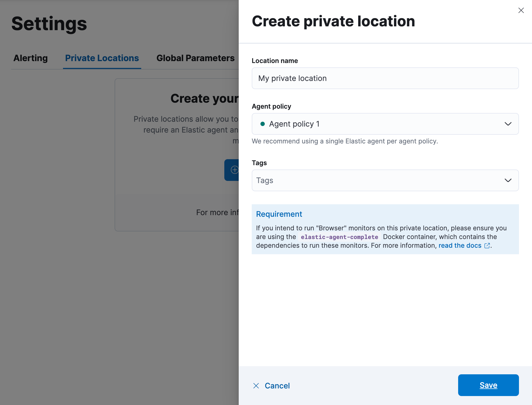Select the Private Locations tab

102,58
